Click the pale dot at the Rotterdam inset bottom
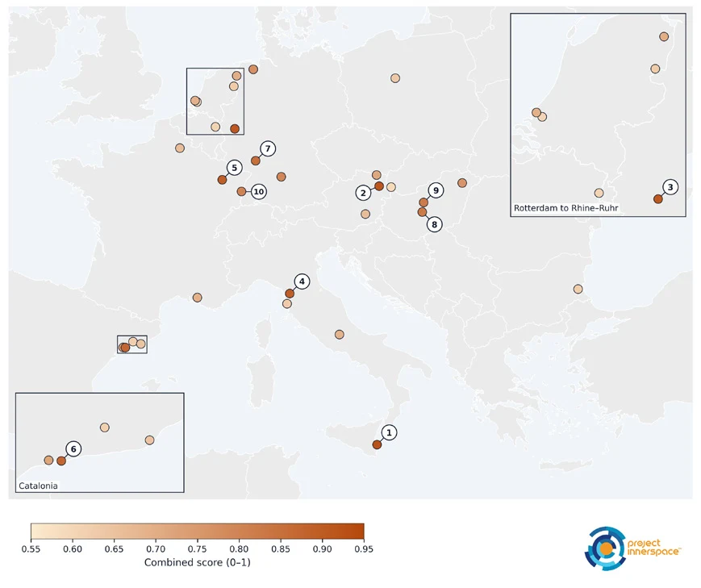 [x=599, y=193]
